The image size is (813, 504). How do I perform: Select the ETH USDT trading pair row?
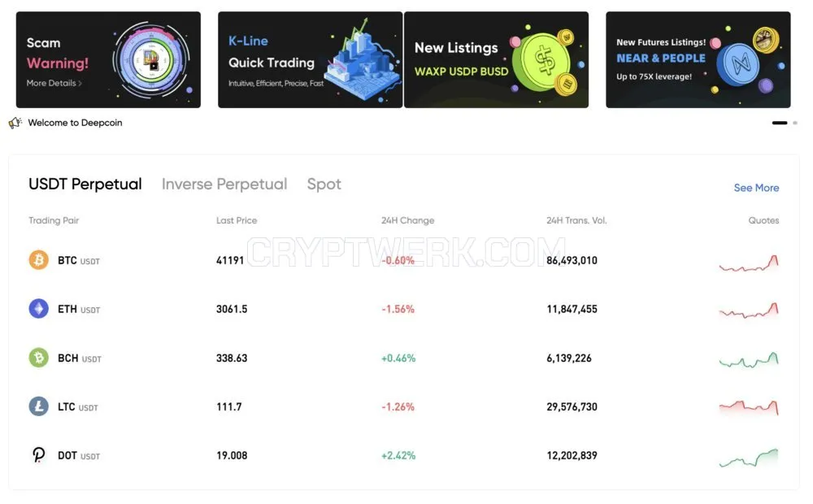coord(404,309)
